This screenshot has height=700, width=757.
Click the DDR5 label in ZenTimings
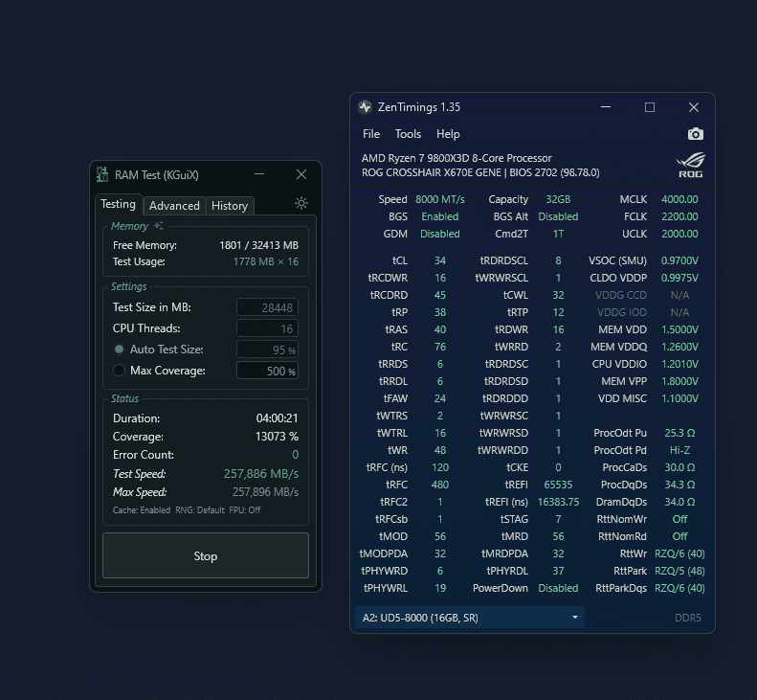687,618
